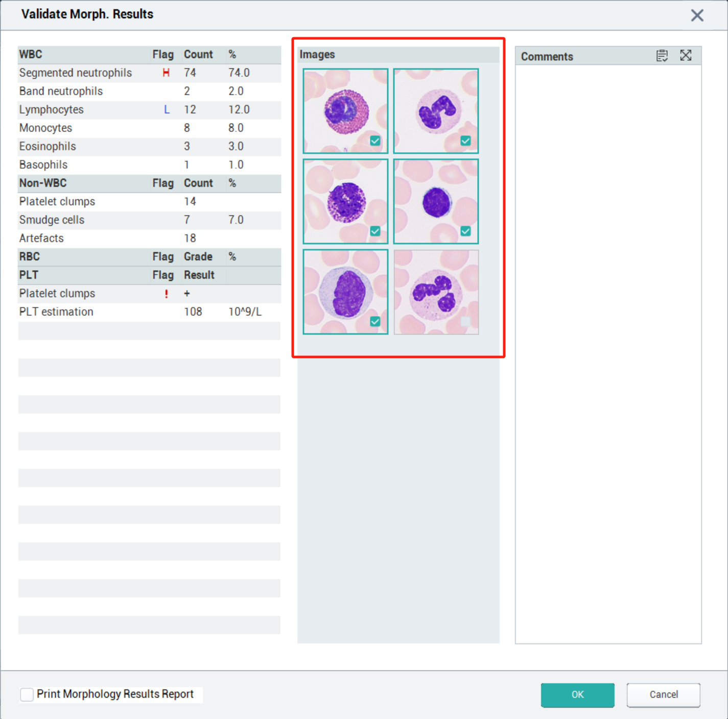Click the red exclamation flag for Platelet clumps

coord(166,294)
